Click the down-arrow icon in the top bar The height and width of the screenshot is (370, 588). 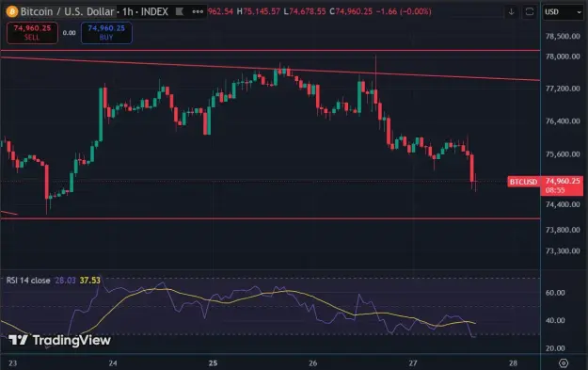pos(511,11)
